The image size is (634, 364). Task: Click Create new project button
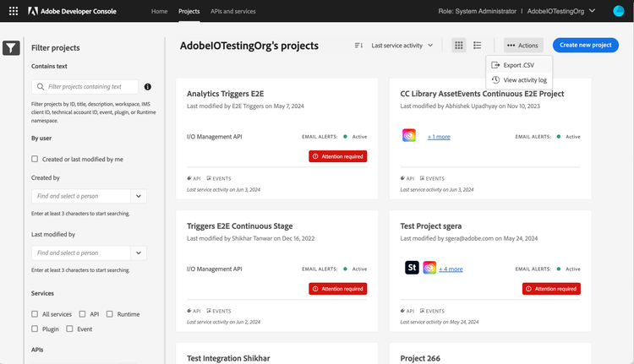coord(585,45)
